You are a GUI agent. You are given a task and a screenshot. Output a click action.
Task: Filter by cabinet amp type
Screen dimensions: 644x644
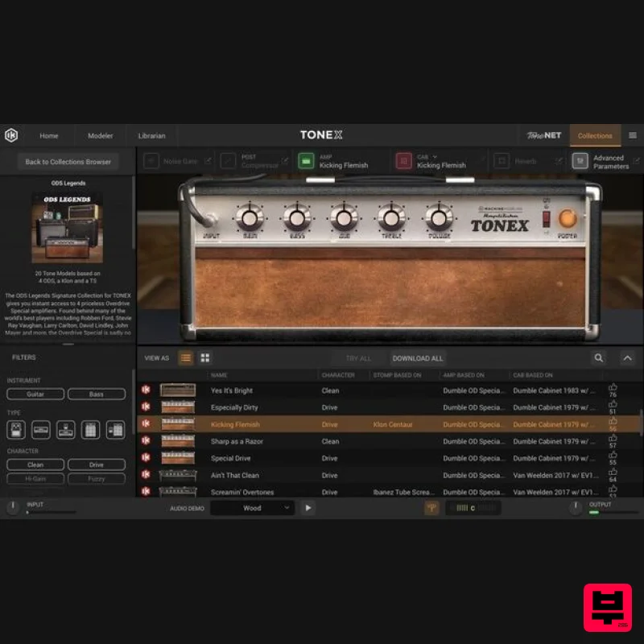pyautogui.click(x=90, y=430)
